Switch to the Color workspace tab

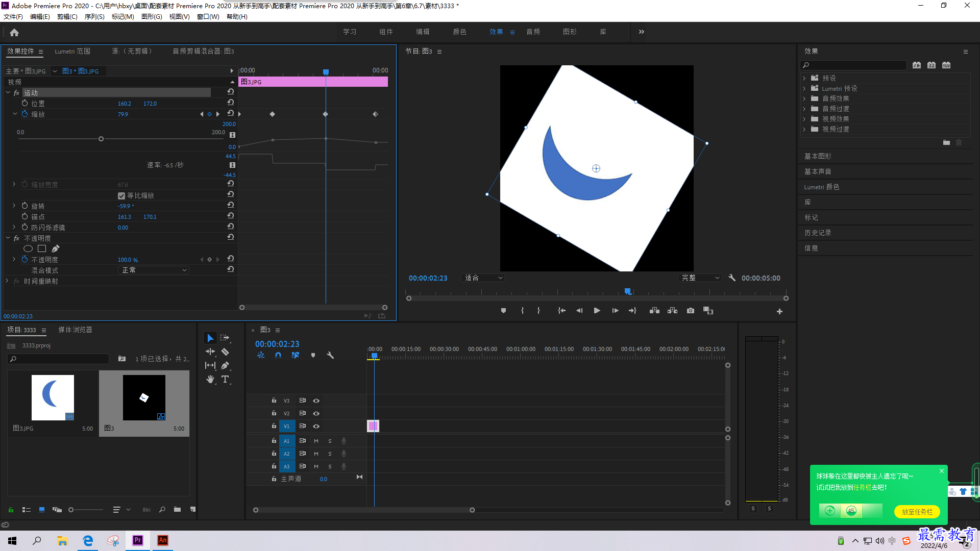(459, 32)
